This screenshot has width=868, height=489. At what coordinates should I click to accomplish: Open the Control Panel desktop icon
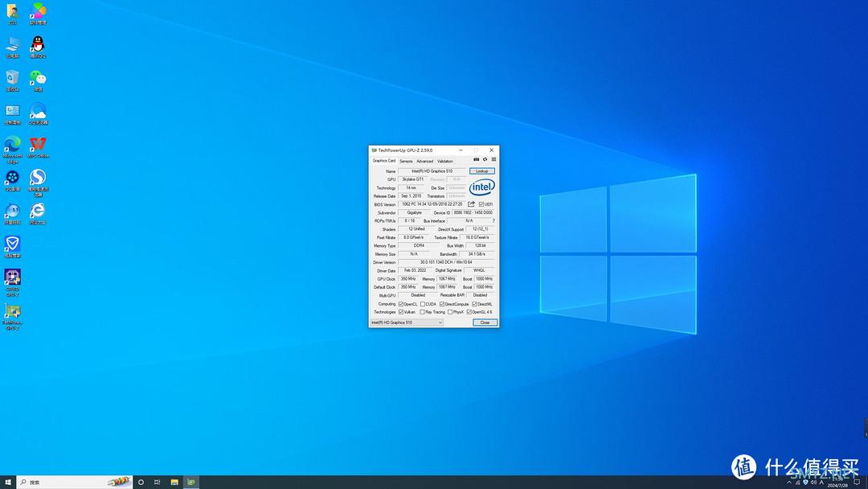[x=12, y=113]
